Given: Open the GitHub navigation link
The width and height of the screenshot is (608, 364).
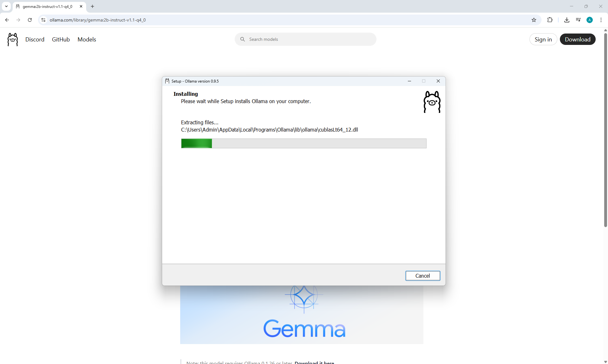Looking at the screenshot, I should click(x=61, y=40).
